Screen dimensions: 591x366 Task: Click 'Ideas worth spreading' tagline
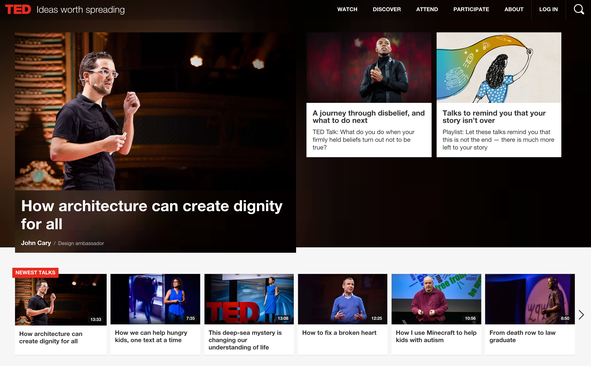(81, 10)
